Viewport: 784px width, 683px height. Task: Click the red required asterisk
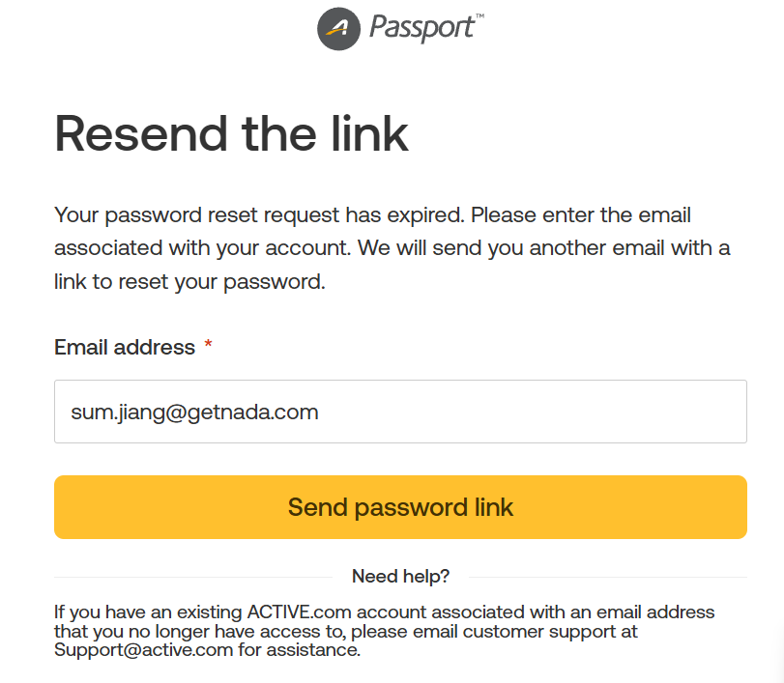(x=208, y=344)
